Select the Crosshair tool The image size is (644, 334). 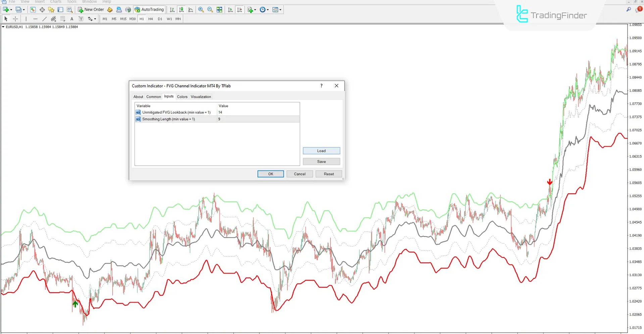click(x=15, y=19)
